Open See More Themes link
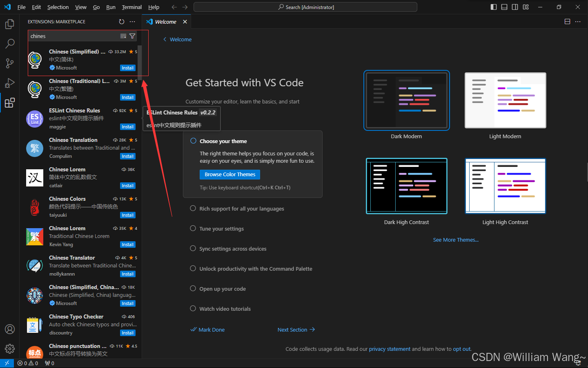This screenshot has width=588, height=368. [x=456, y=240]
